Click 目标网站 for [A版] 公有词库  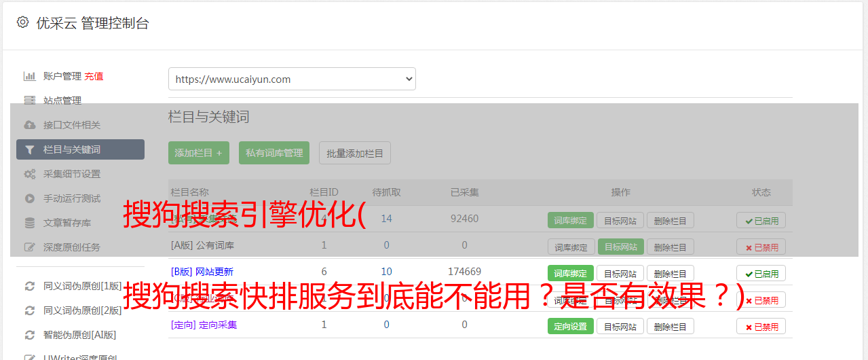(x=620, y=247)
